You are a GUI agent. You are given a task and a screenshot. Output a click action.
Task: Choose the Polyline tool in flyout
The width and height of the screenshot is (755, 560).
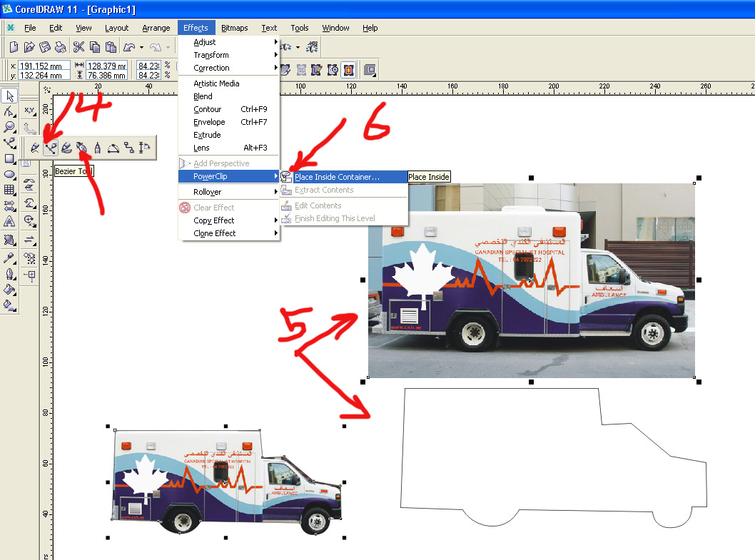[x=98, y=148]
